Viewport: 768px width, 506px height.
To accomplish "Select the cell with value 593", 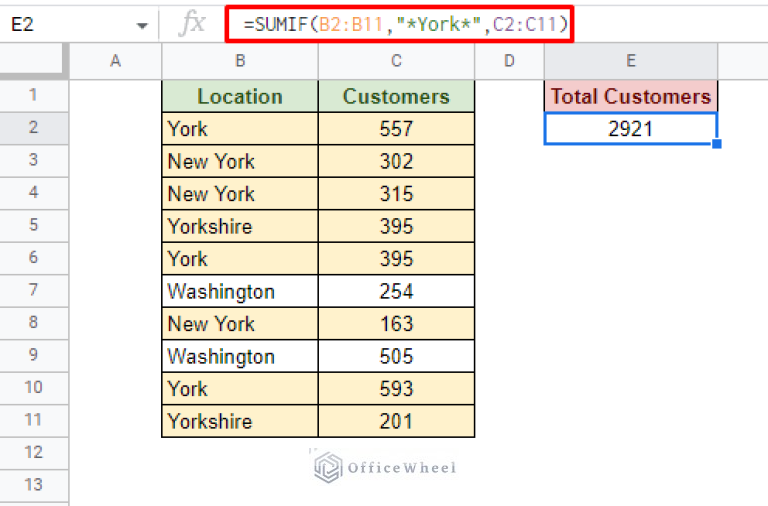I will tap(396, 389).
